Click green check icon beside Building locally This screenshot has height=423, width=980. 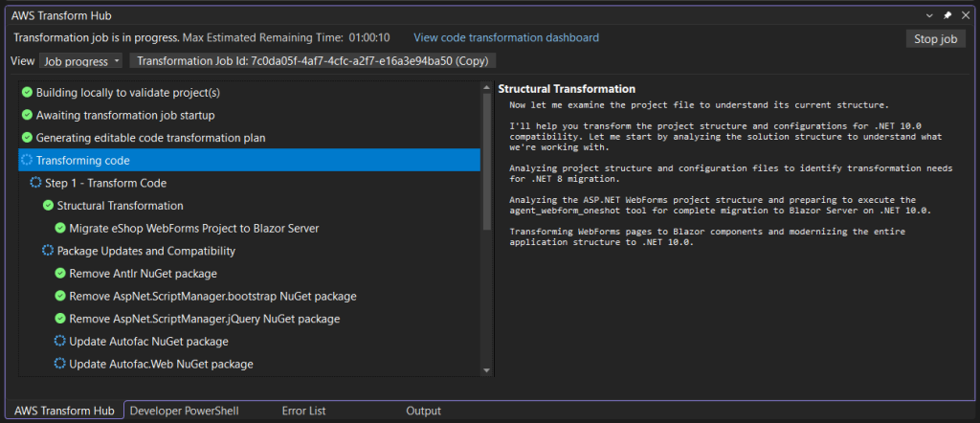coord(27,93)
